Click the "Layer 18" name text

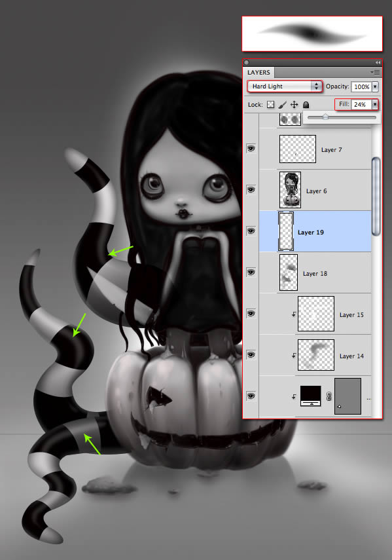[x=315, y=274]
